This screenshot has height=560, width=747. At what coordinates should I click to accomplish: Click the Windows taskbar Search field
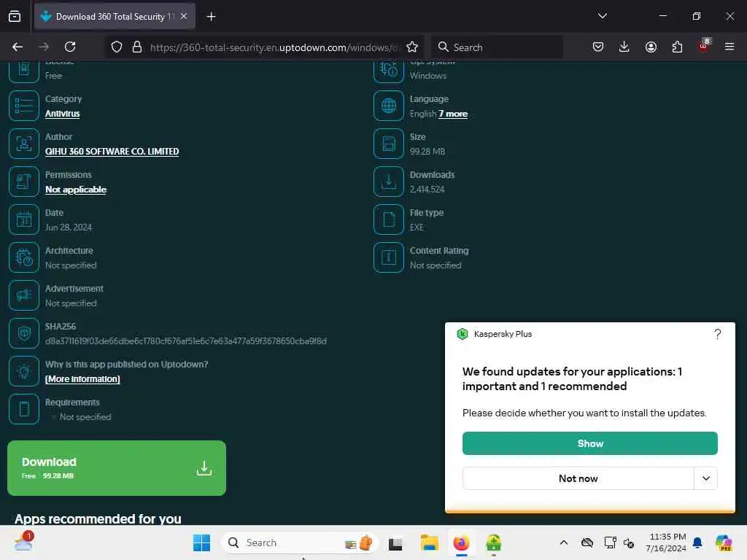click(x=299, y=542)
